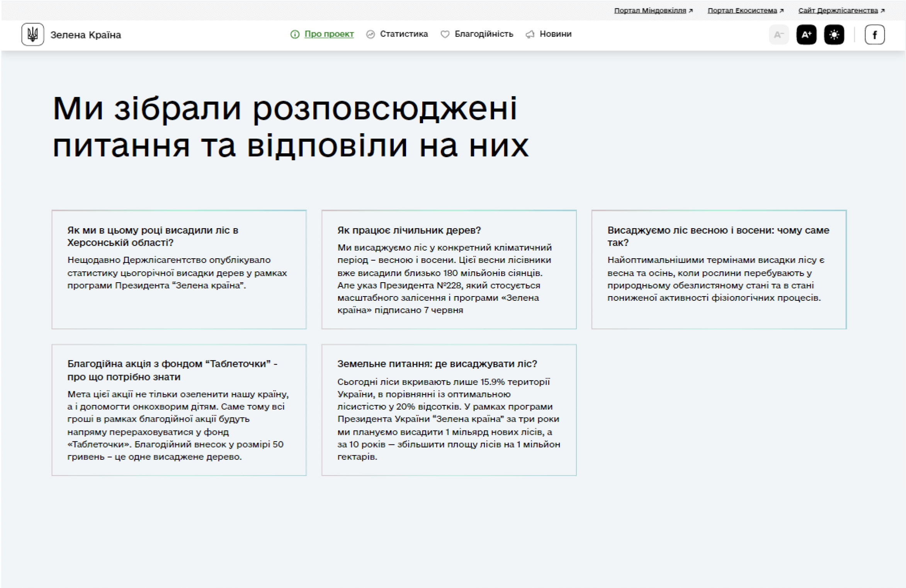Select Статистика in the navigation menu
This screenshot has width=906, height=588.
pos(403,34)
